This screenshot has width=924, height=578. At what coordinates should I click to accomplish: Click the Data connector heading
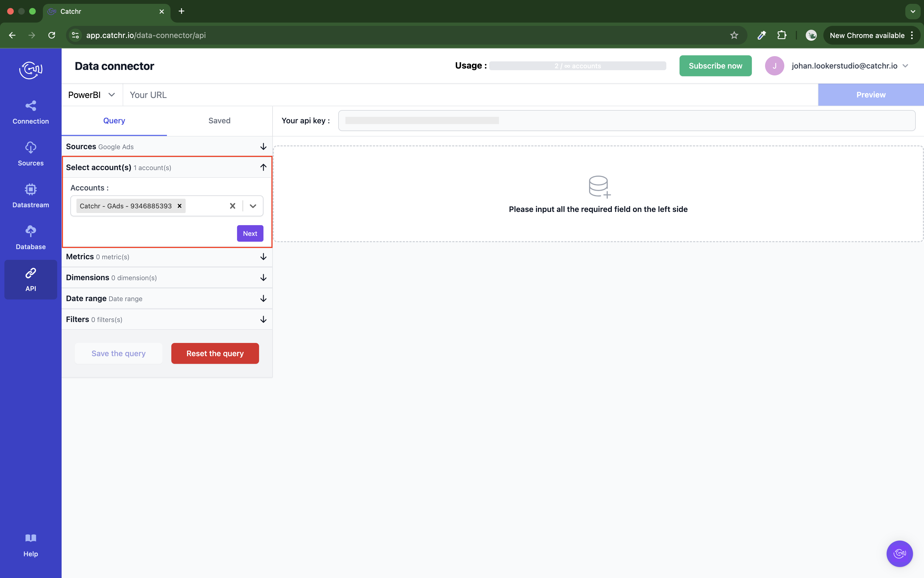[114, 66]
